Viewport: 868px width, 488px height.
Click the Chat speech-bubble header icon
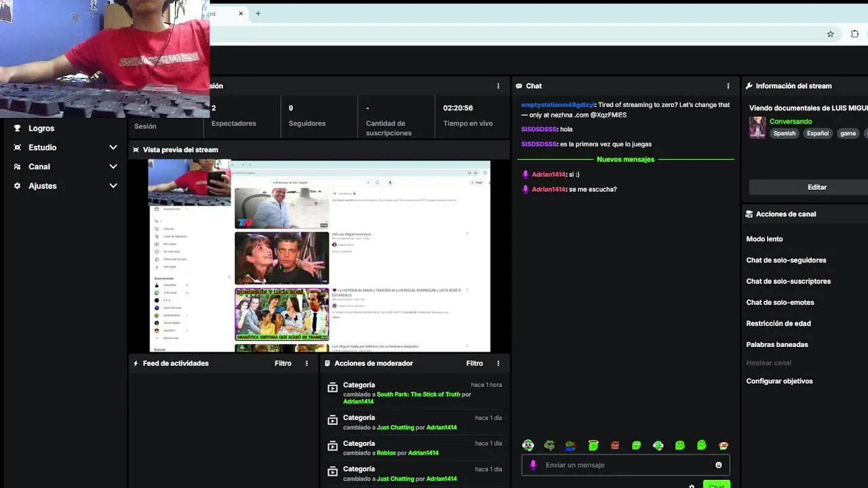tap(519, 86)
